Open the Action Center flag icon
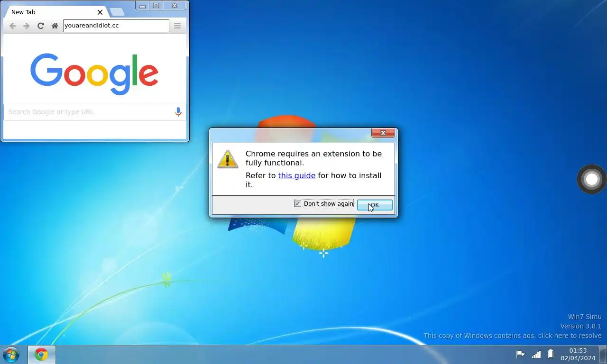This screenshot has height=364, width=607. pos(520,354)
